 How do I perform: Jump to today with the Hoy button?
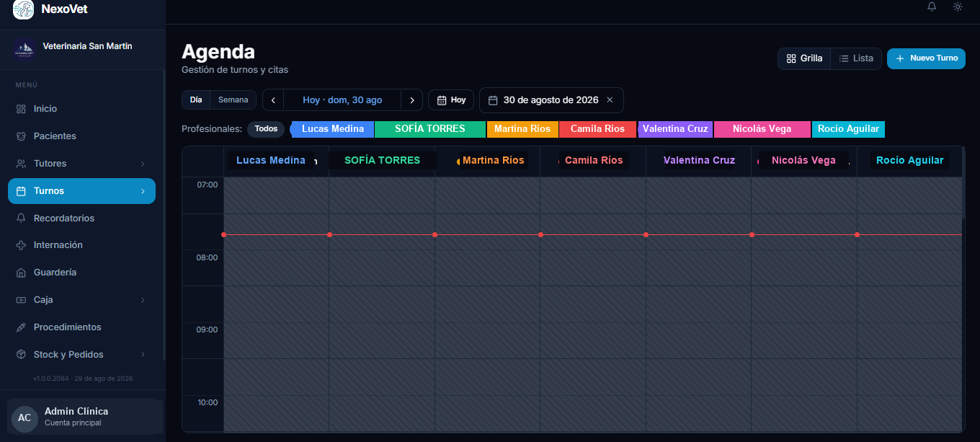point(451,100)
